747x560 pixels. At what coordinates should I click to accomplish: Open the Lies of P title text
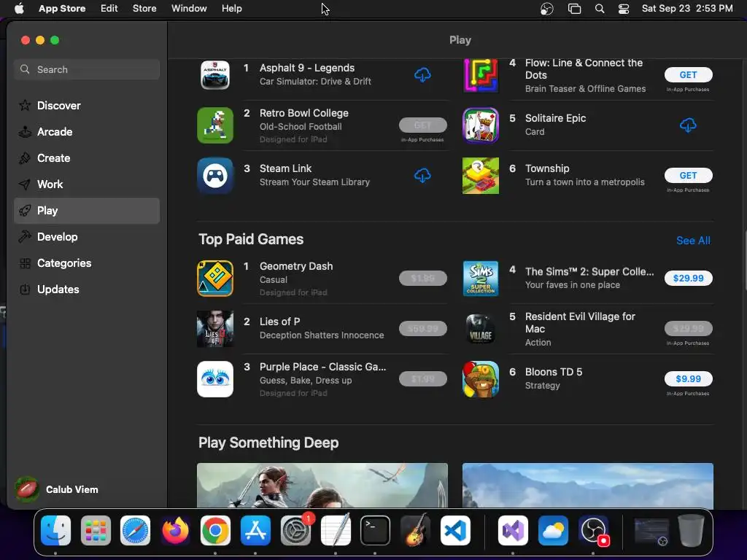tap(279, 322)
